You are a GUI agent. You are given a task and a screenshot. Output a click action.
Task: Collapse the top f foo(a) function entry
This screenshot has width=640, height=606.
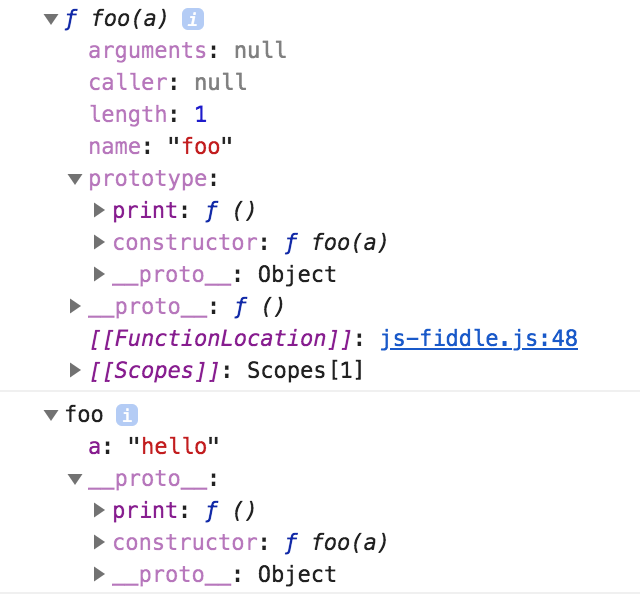51,19
